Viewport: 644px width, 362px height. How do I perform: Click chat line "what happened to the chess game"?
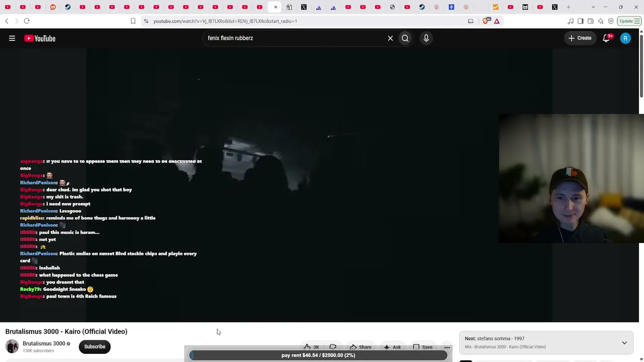click(78, 275)
